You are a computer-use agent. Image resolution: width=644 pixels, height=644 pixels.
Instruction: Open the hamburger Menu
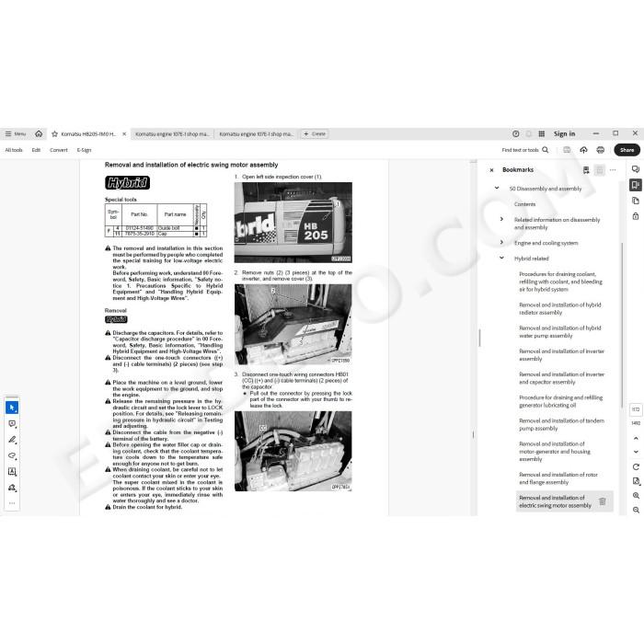point(16,134)
